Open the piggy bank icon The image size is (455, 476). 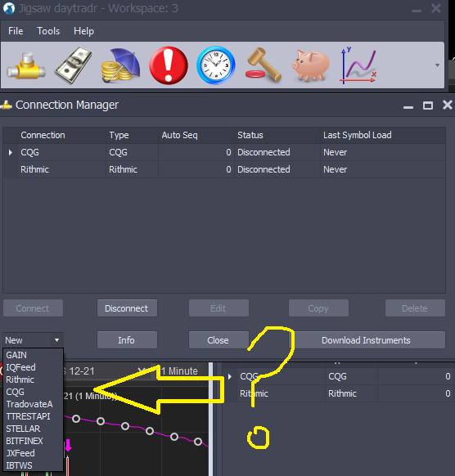[311, 65]
